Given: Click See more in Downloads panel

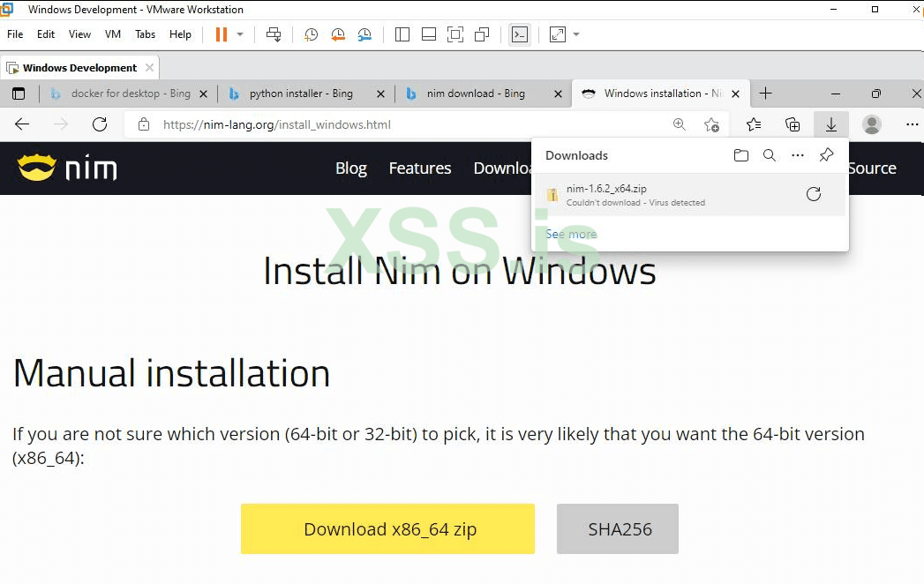Looking at the screenshot, I should click(571, 234).
